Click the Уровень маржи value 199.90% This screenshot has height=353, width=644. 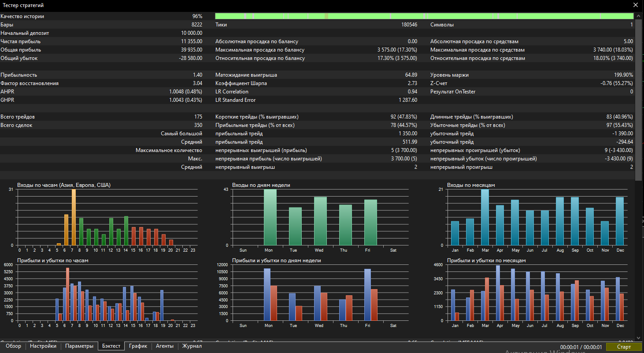[623, 75]
